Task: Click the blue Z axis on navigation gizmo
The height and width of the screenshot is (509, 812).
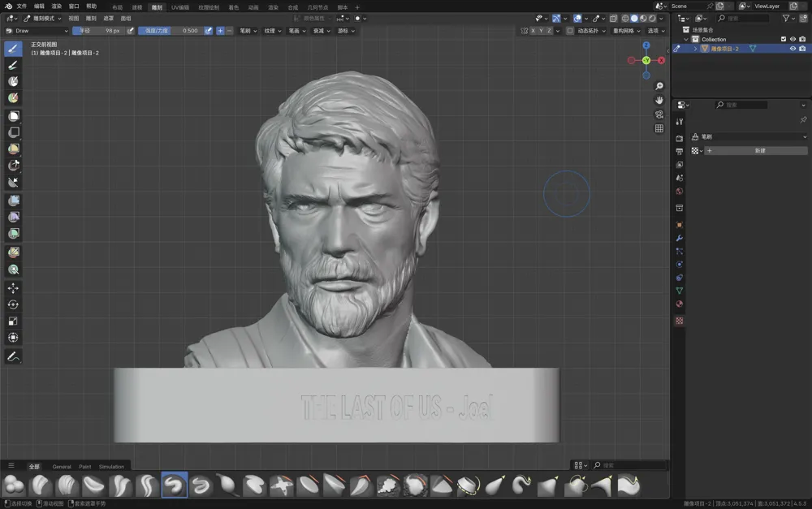Action: point(646,45)
